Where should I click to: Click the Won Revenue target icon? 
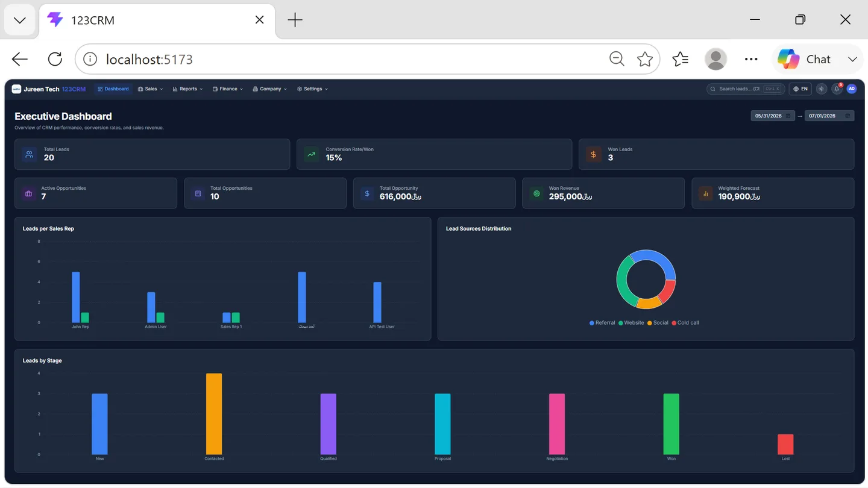[536, 193]
